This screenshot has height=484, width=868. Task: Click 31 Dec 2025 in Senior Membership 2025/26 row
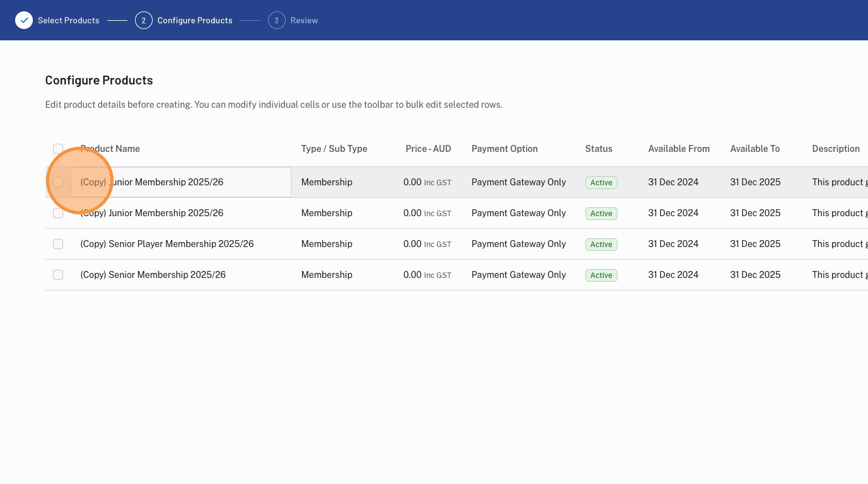pos(756,275)
